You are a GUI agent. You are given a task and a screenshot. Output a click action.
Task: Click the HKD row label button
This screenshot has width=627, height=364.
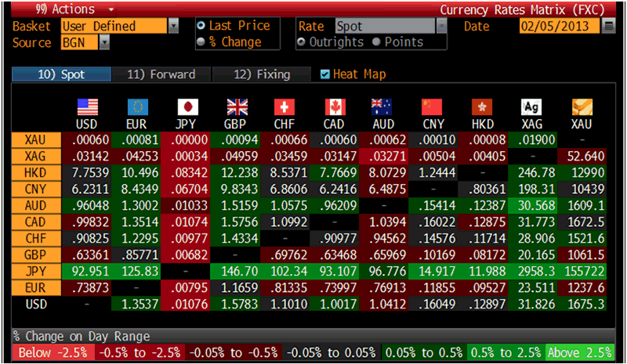[34, 171]
